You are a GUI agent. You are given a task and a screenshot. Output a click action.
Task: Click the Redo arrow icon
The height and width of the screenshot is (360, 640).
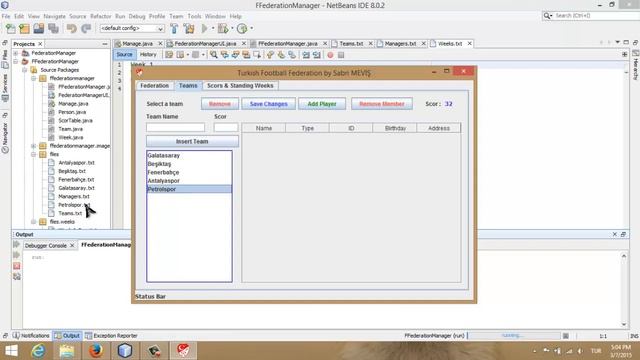86,29
